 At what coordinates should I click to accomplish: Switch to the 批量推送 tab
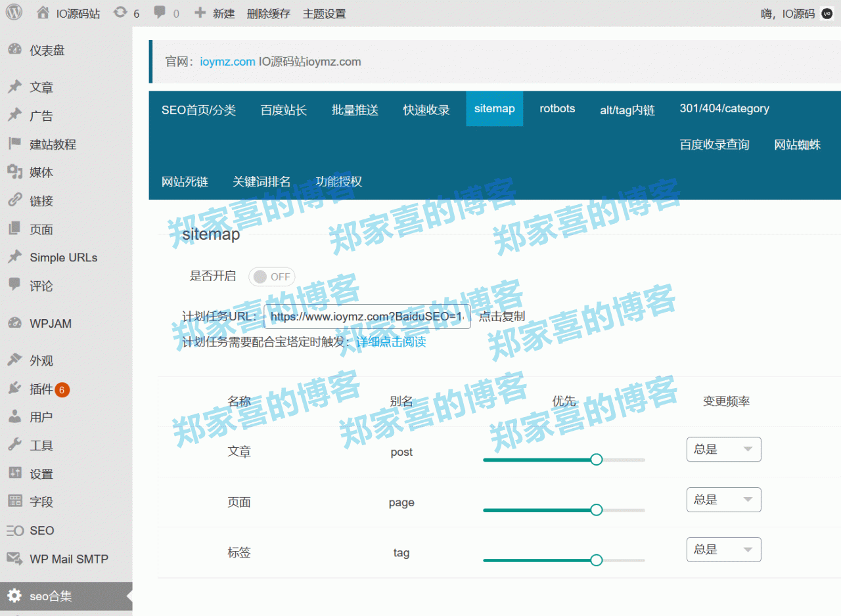355,110
